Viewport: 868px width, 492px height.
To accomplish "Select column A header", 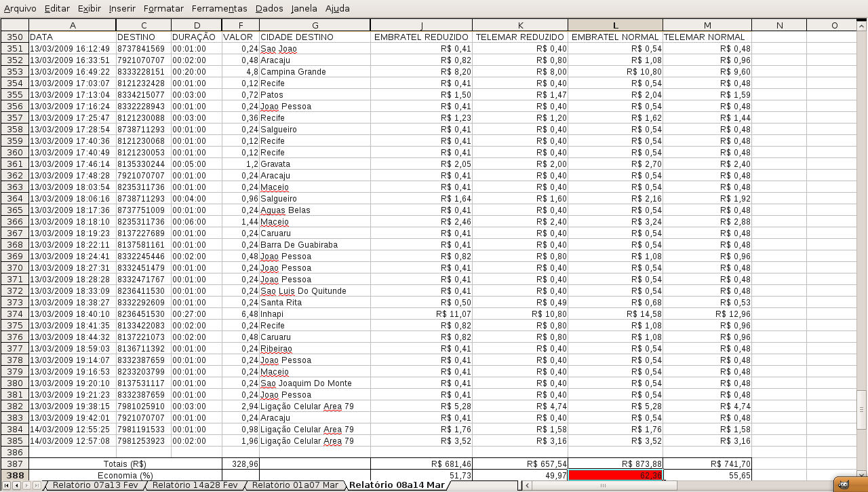I will click(x=73, y=25).
